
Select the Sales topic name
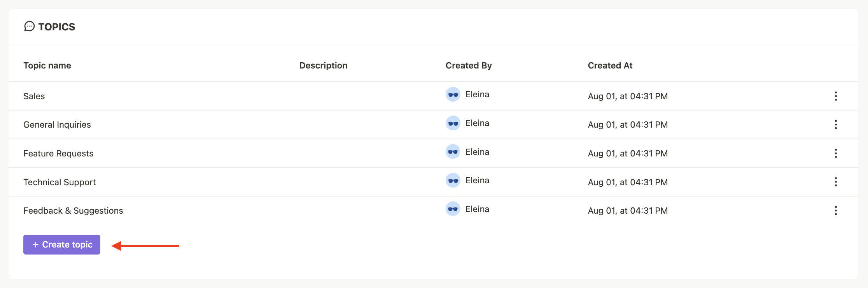coord(34,96)
